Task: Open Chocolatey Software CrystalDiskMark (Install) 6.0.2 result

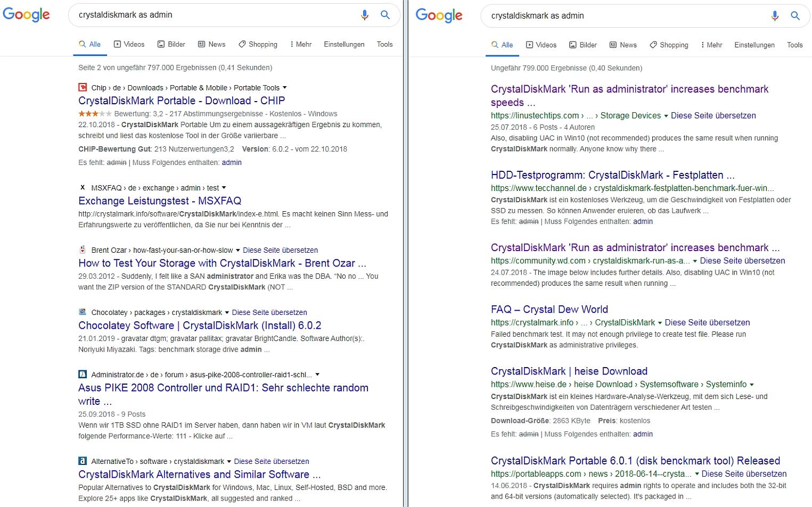Action: tap(200, 325)
